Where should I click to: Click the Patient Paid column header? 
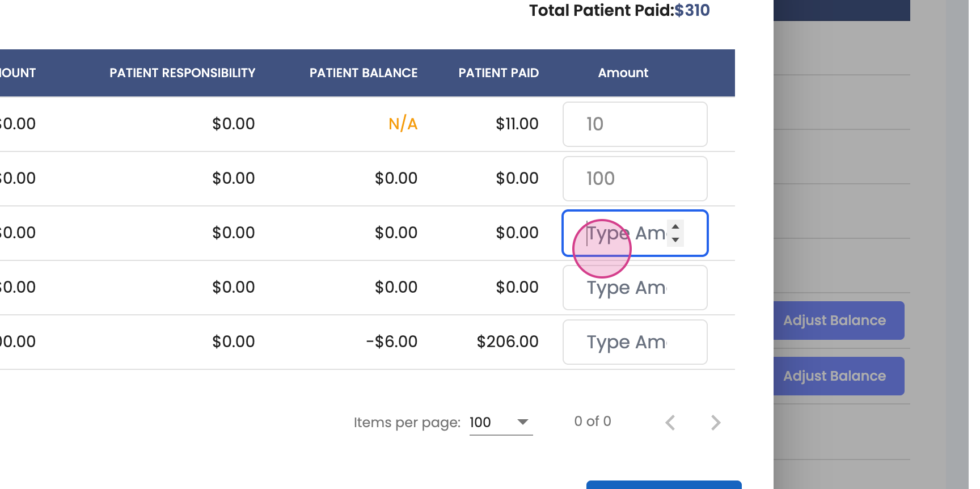[x=499, y=73]
